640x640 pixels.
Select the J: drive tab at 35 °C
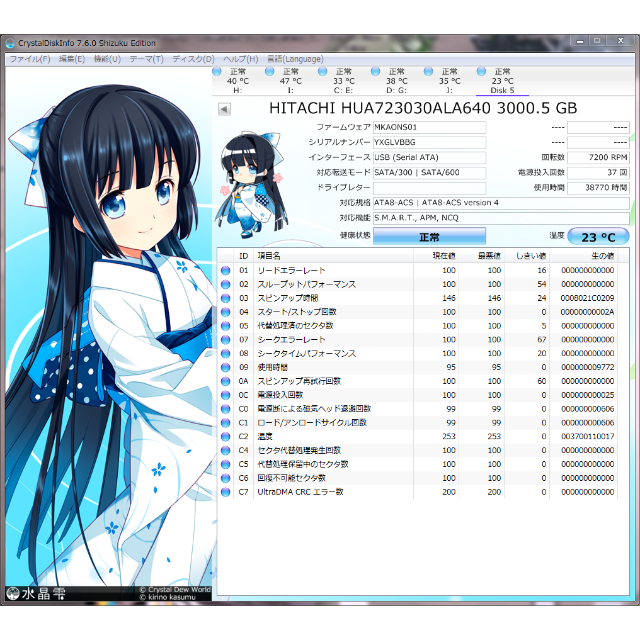pos(449,81)
